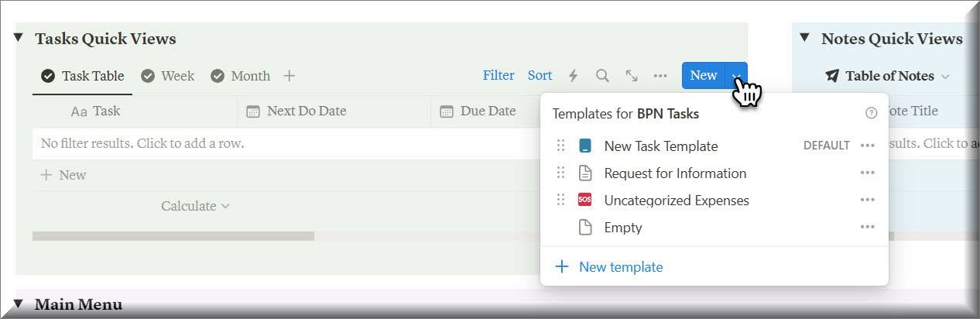
Task: Click drag handle beside Request for Information
Action: (x=561, y=173)
